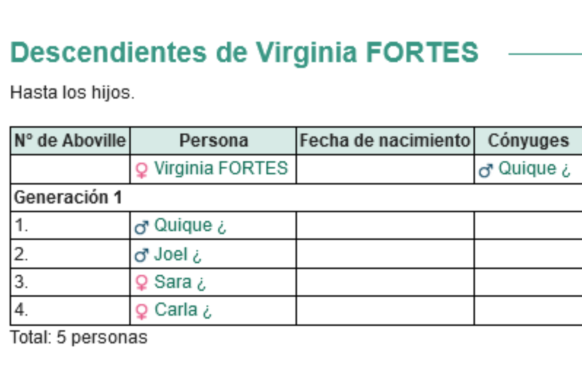Open Quique link in Generación 1
This screenshot has width=582, height=392.
190,226
